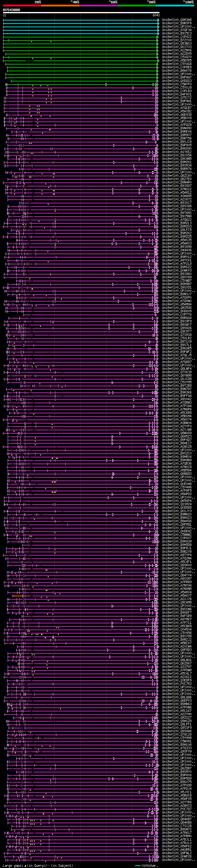Open hit UniRef100_B9I5C3
The image size is (197, 868).
tap(177, 33)
